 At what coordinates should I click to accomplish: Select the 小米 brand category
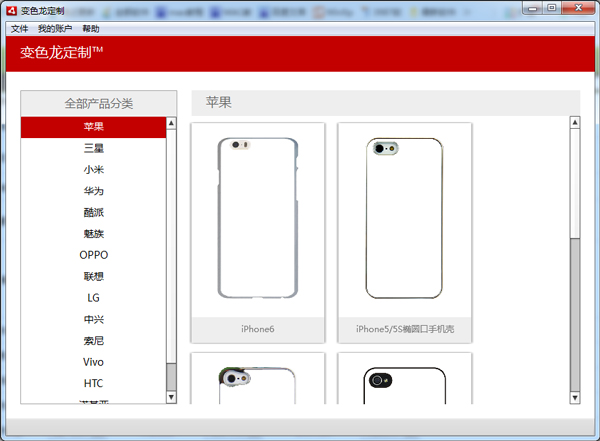(x=93, y=170)
